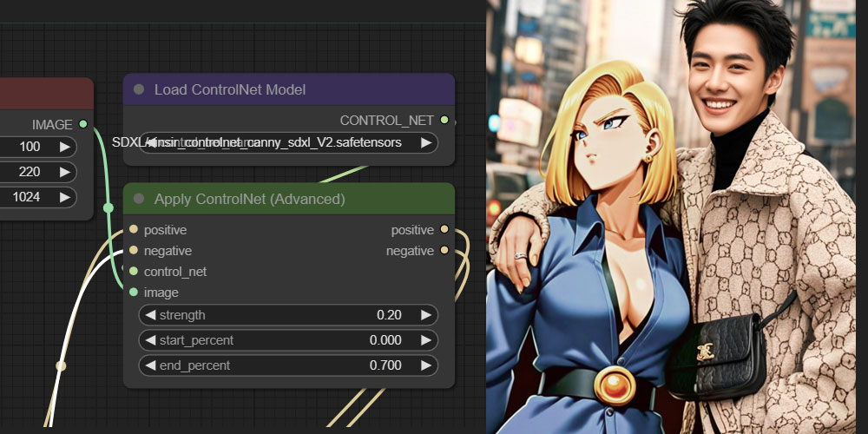Increase end_percent with the right arrow
This screenshot has width=868, height=434.
pyautogui.click(x=425, y=365)
